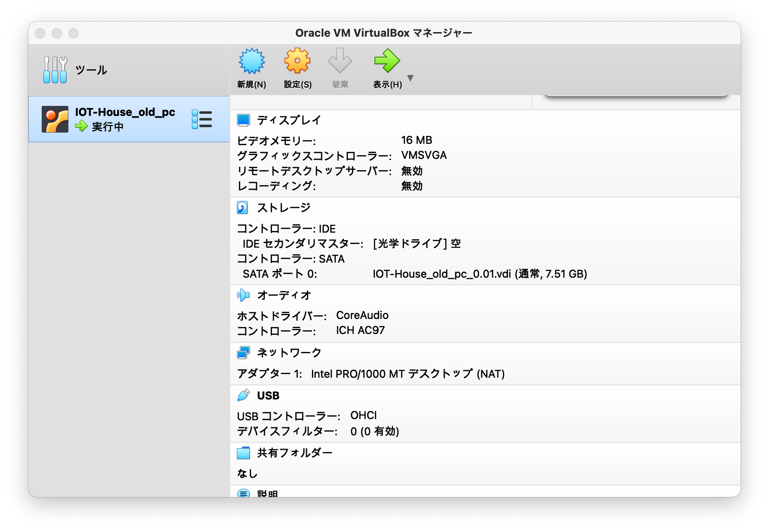Open the ストレージ section heading

pos(284,208)
